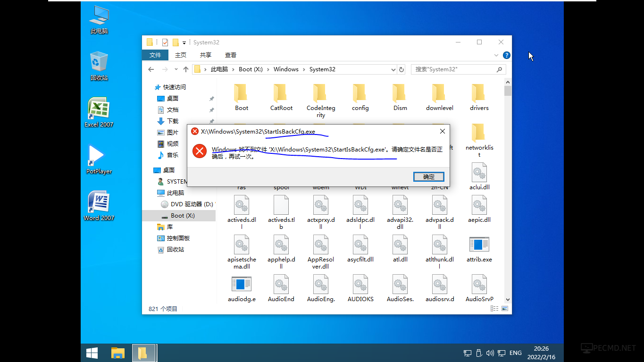644x362 pixels.
Task: Switch to details view in the status bar
Action: 494,309
